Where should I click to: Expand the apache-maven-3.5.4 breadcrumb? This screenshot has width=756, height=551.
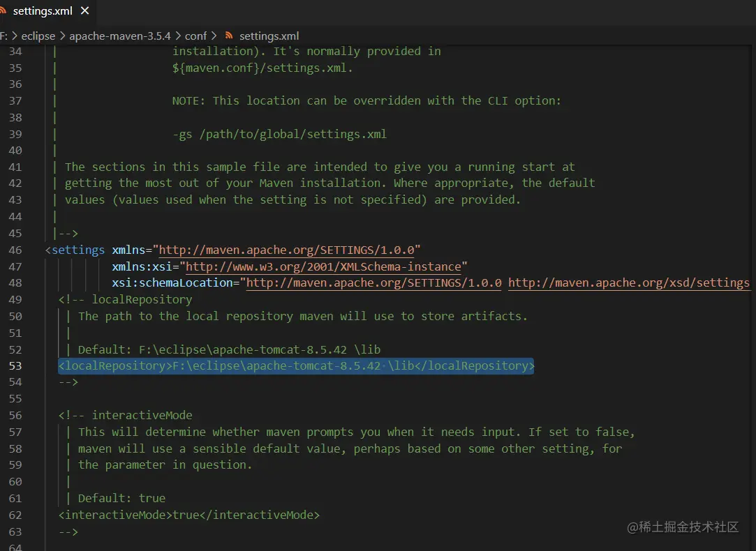tap(120, 36)
